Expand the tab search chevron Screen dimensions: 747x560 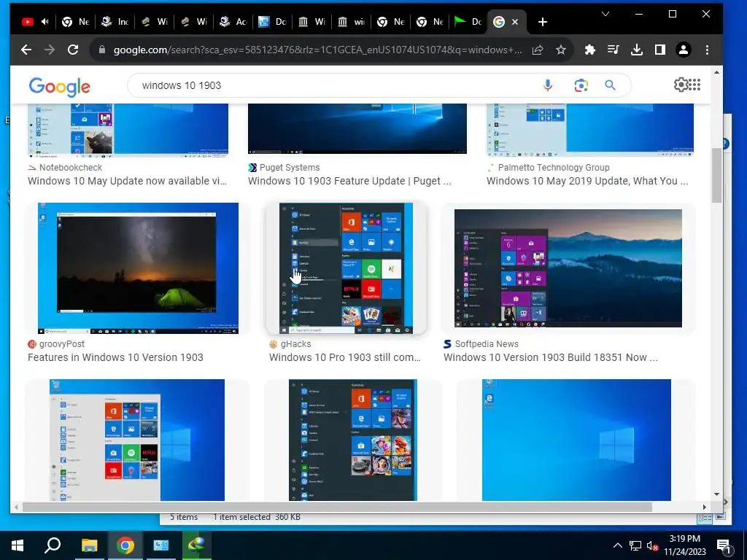pos(605,14)
